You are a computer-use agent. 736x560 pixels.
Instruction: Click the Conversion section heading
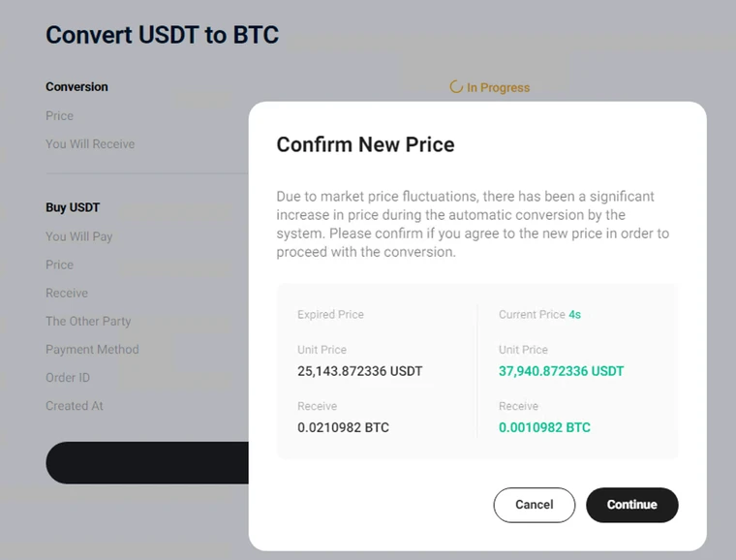[77, 87]
